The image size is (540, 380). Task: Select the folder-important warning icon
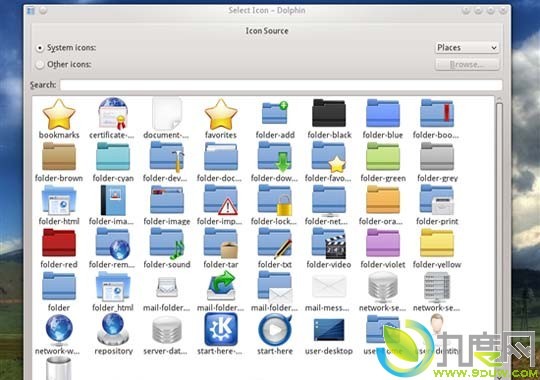pyautogui.click(x=221, y=200)
